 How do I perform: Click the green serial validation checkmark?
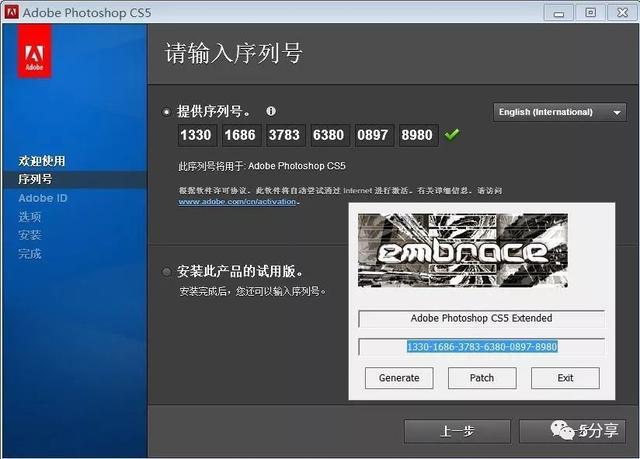tap(452, 134)
